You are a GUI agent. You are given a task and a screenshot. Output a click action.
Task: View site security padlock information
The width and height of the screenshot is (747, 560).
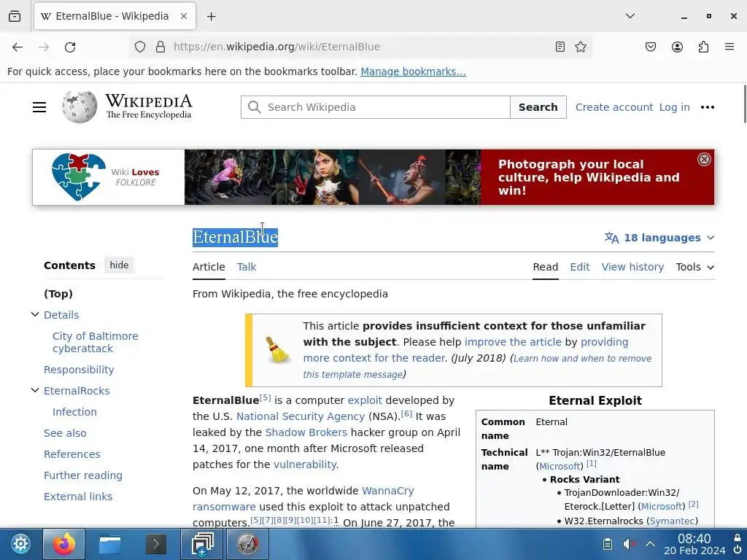160,47
